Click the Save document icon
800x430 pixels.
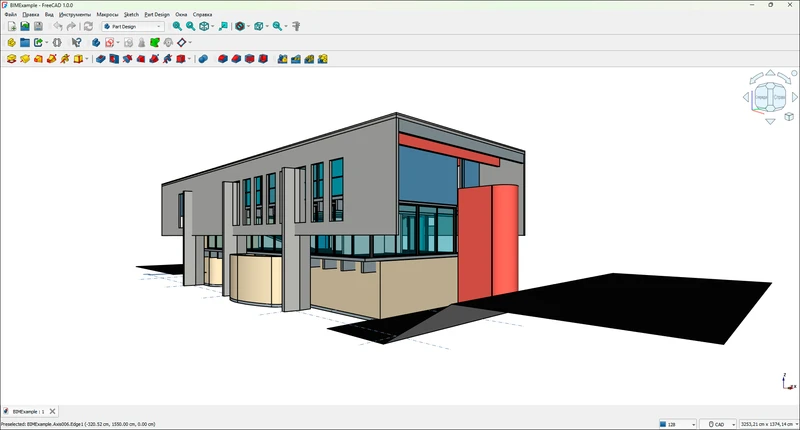(x=38, y=26)
